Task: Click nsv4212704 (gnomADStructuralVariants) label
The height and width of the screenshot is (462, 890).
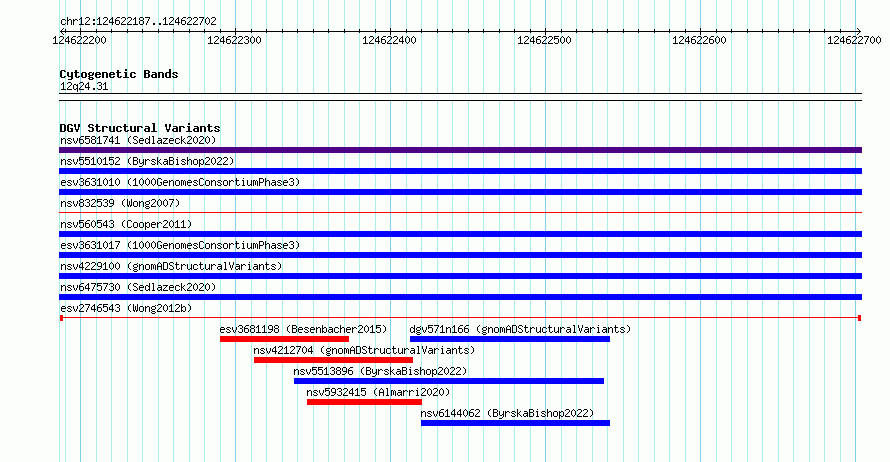Action: tap(364, 350)
